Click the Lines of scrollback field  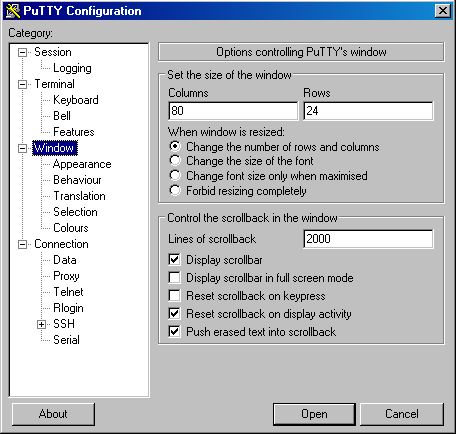point(368,239)
